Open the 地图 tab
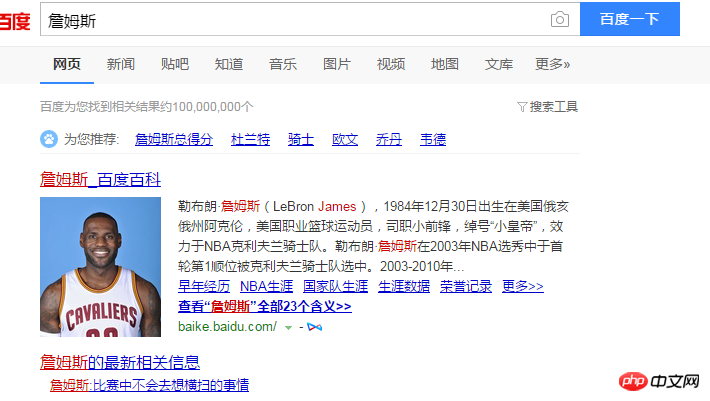Image resolution: width=710 pixels, height=401 pixels. pos(445,64)
